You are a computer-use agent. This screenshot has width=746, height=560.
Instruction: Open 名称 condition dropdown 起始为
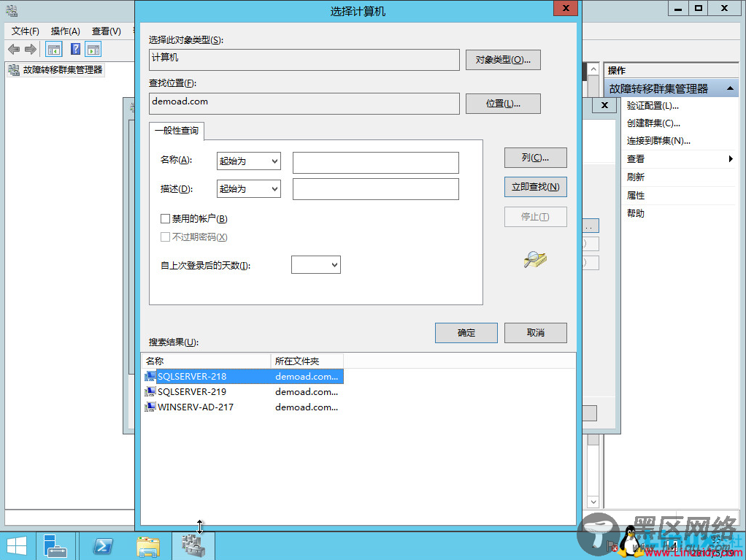248,161
